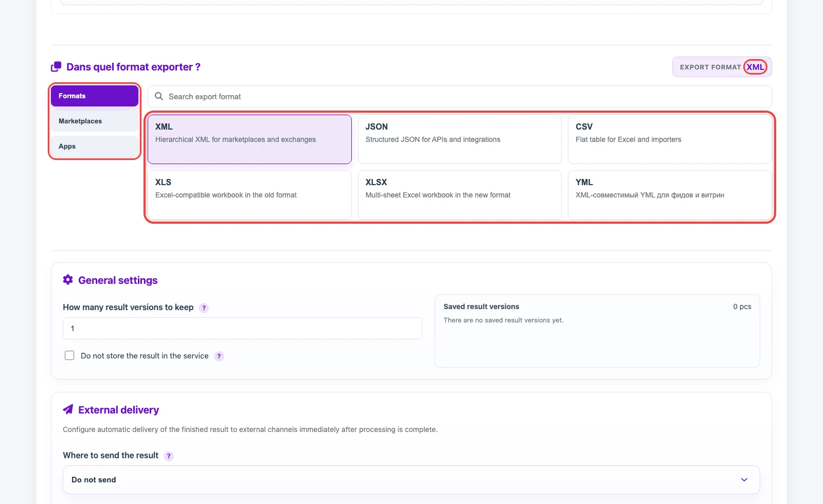Viewport: 823px width, 504px height.
Task: Click the 'Configure automatic delivery' description text
Action: [250, 429]
